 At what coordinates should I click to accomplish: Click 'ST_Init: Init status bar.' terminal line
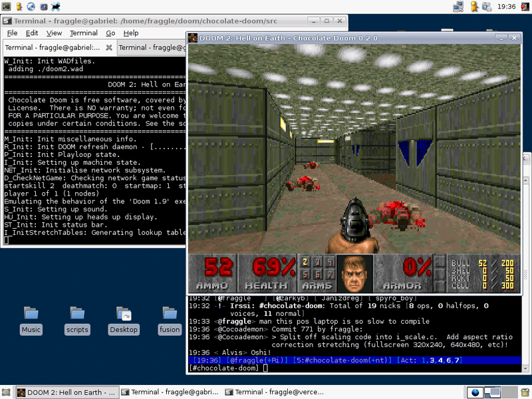coord(56,225)
